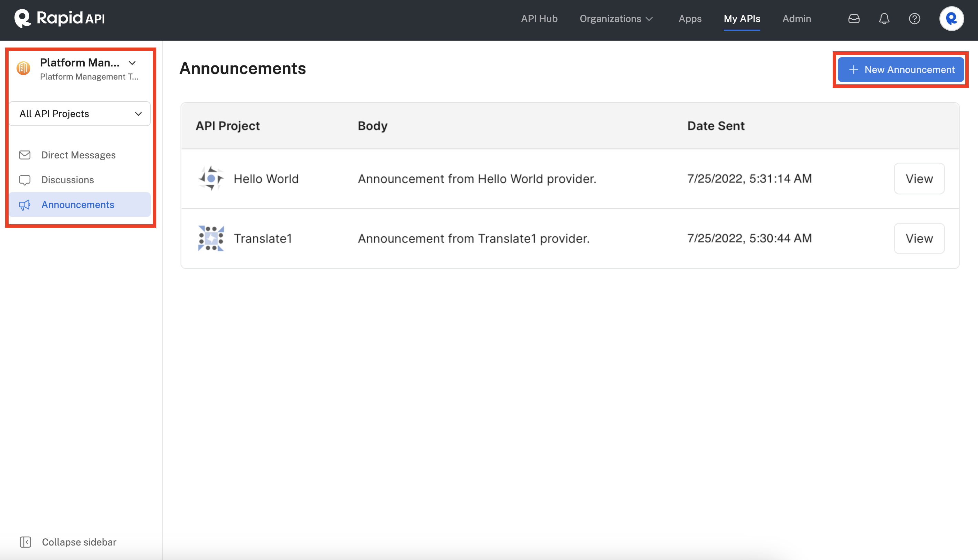View the Translate1 announcement

pos(919,238)
